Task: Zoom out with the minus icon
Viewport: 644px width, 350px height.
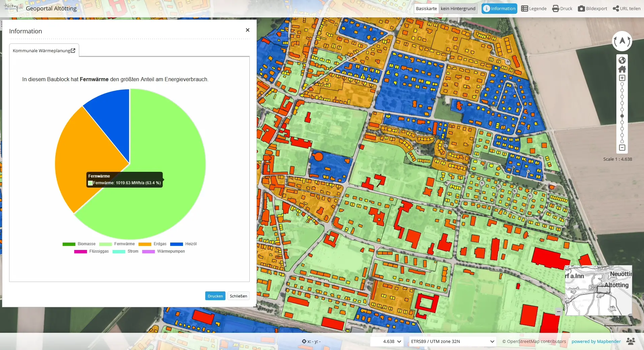Action: pyautogui.click(x=622, y=148)
